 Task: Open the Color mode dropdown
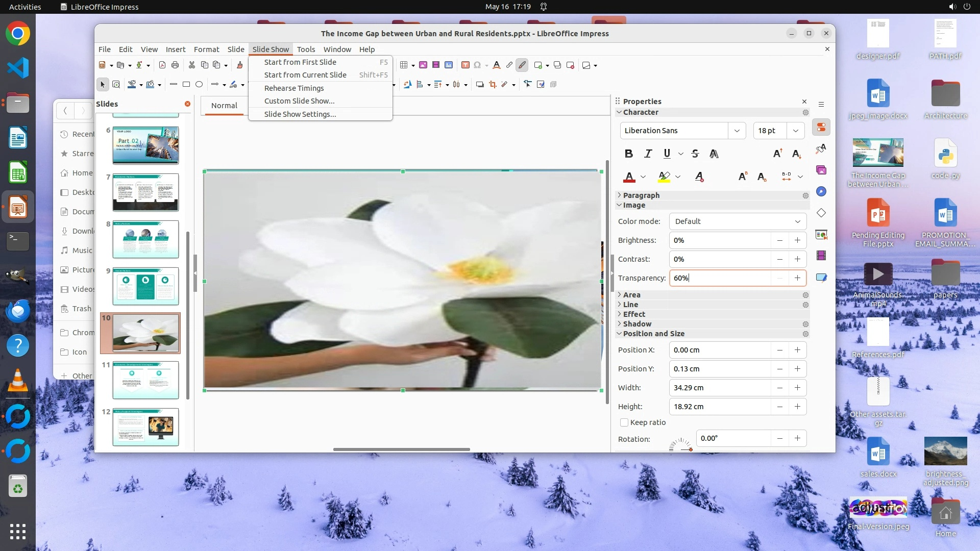(738, 221)
